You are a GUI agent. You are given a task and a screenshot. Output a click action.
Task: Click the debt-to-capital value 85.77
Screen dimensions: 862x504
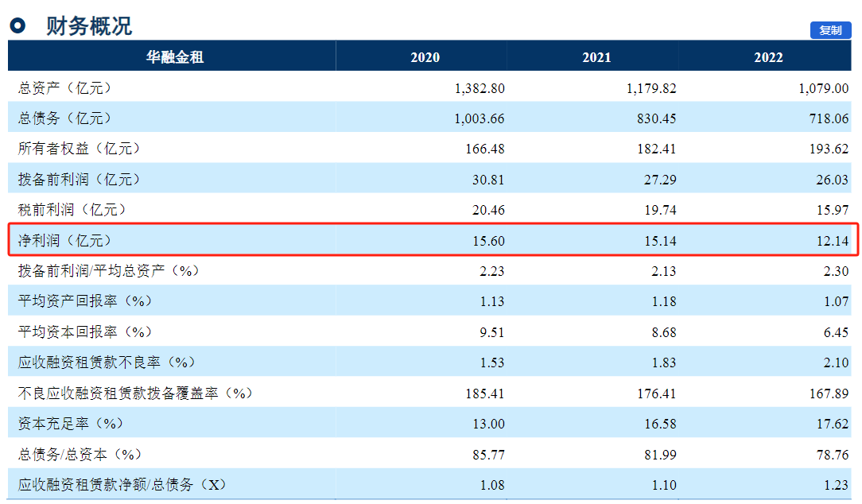point(488,455)
